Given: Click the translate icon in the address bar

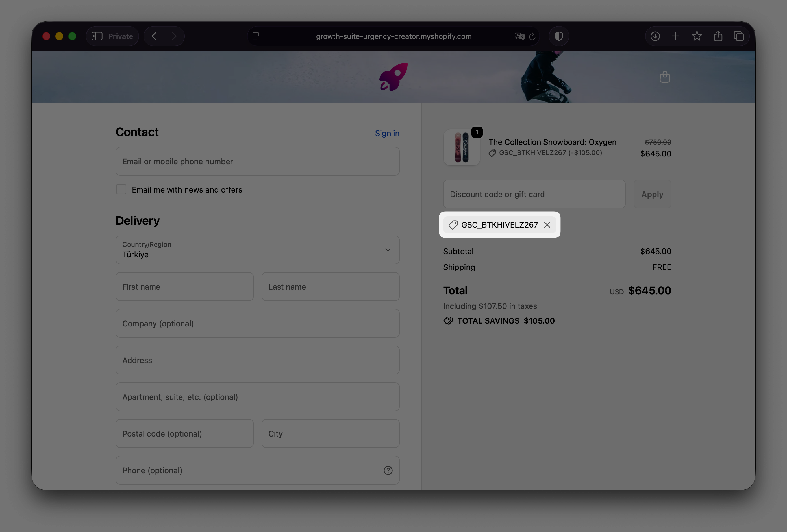Looking at the screenshot, I should point(519,36).
